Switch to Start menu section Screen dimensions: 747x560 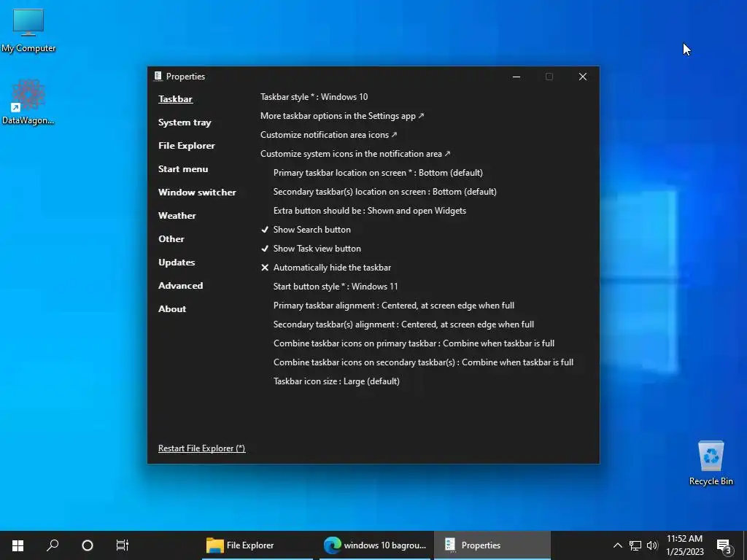pos(183,169)
